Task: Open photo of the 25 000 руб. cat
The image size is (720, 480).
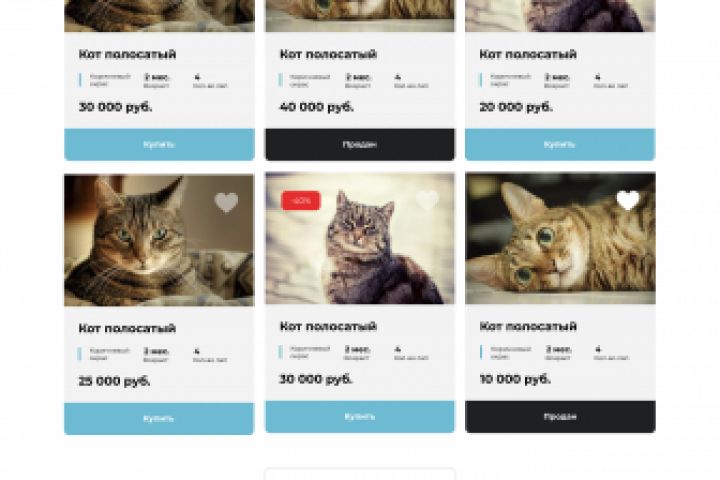Action: click(x=159, y=240)
